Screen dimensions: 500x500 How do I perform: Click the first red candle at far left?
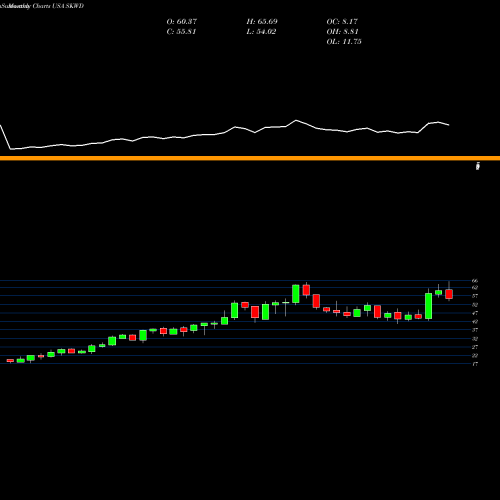click(x=10, y=360)
